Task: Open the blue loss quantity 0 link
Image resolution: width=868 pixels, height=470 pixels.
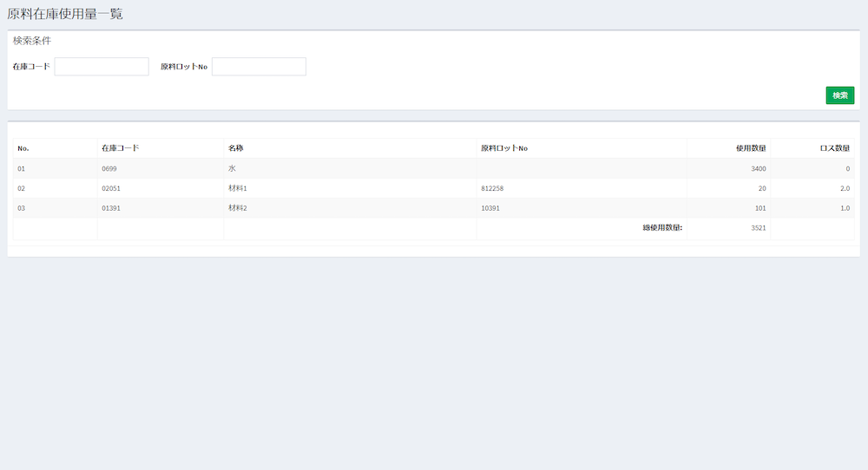Action: click(847, 168)
